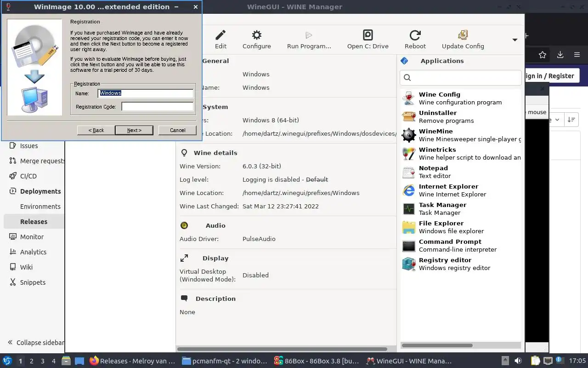Open the taskbar start menu icon

coord(7,361)
